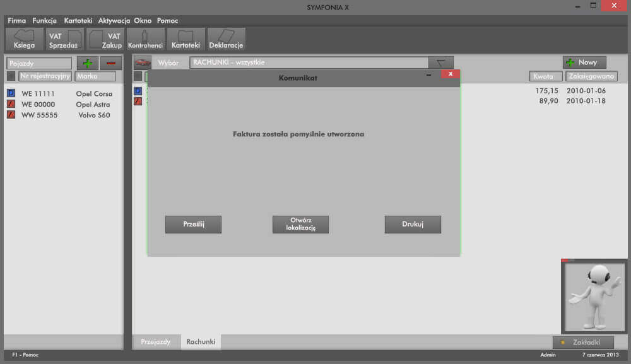
Task: Expand the RACHUNKI - wszystkie dropdown arrow
Action: [x=440, y=62]
